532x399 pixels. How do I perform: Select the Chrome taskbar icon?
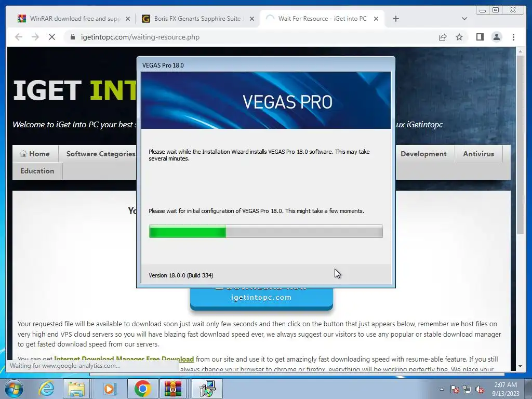[142, 389]
